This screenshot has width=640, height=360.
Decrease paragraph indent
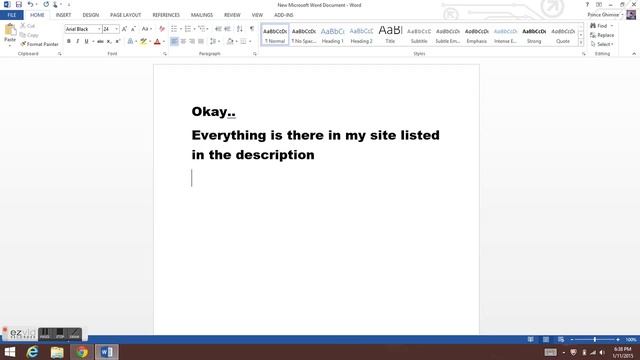tap(218, 29)
